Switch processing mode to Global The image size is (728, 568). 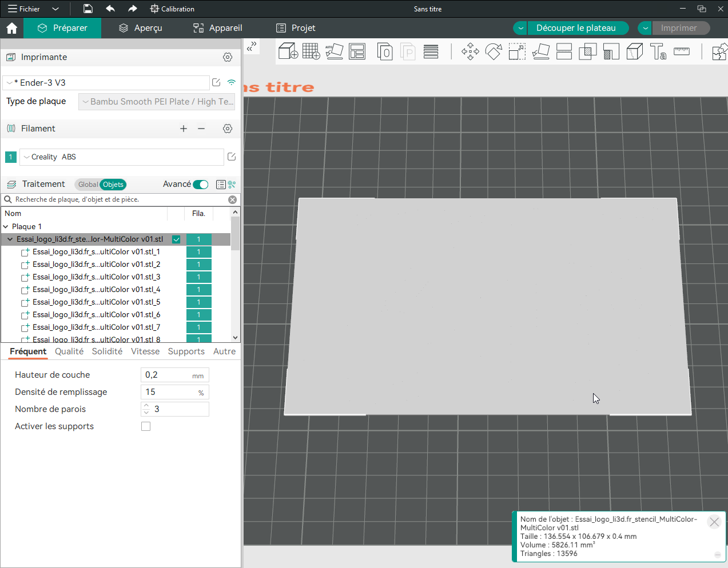[87, 185]
